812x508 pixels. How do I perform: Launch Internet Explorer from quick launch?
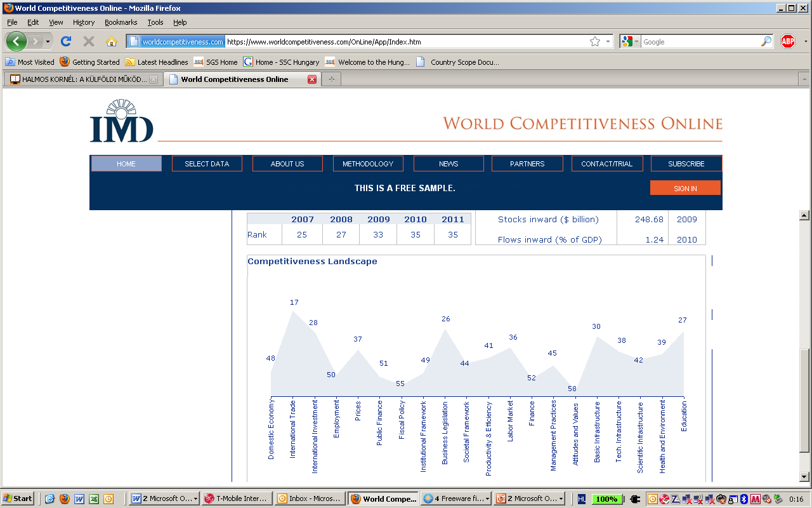tap(49, 499)
